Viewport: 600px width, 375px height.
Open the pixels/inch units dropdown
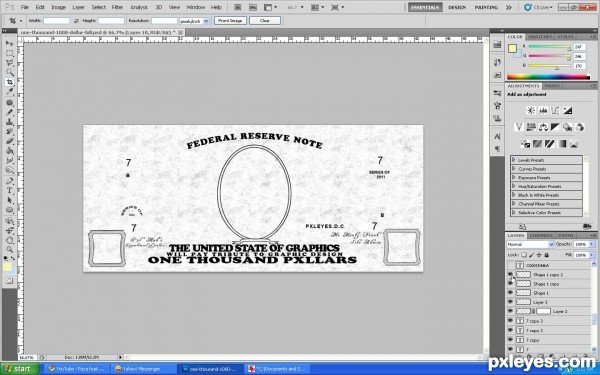pos(194,21)
